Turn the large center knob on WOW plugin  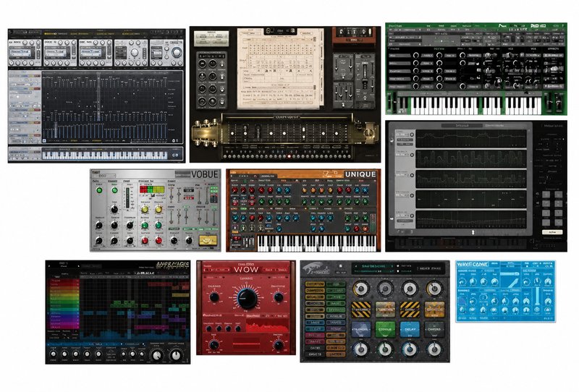click(x=247, y=298)
